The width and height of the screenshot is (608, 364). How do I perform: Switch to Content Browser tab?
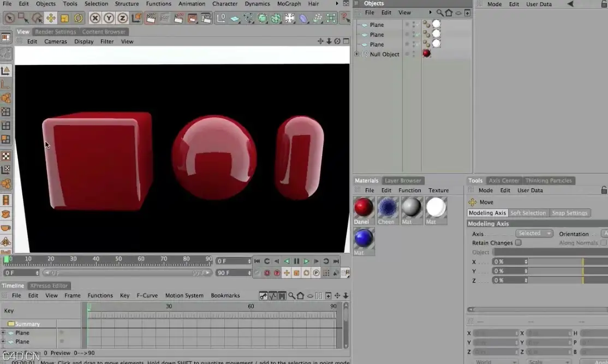click(104, 32)
